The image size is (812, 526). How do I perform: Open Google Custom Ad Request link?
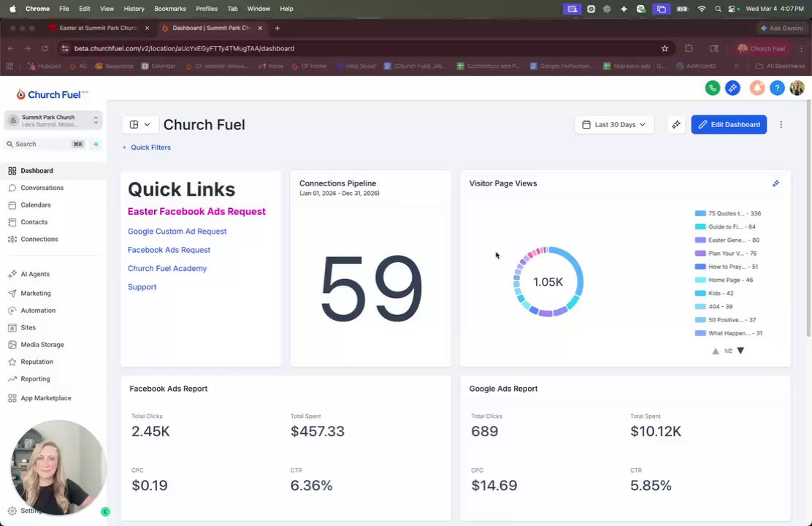(177, 231)
